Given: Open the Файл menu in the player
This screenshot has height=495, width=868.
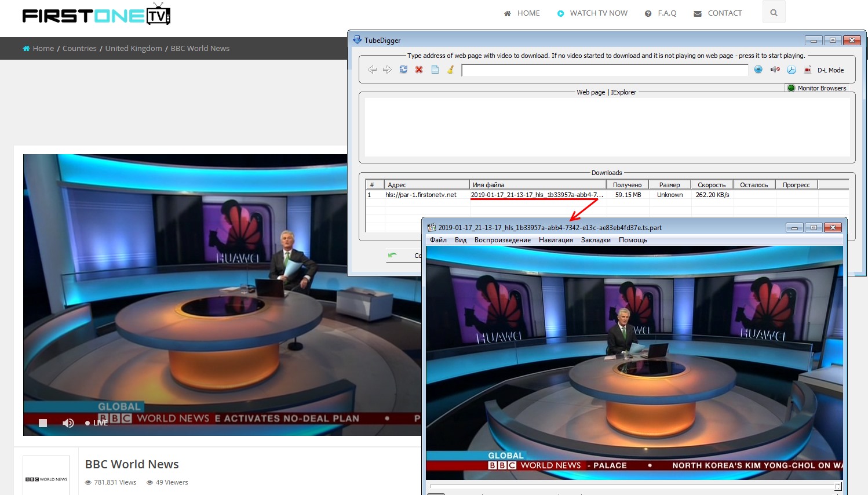Looking at the screenshot, I should (438, 240).
